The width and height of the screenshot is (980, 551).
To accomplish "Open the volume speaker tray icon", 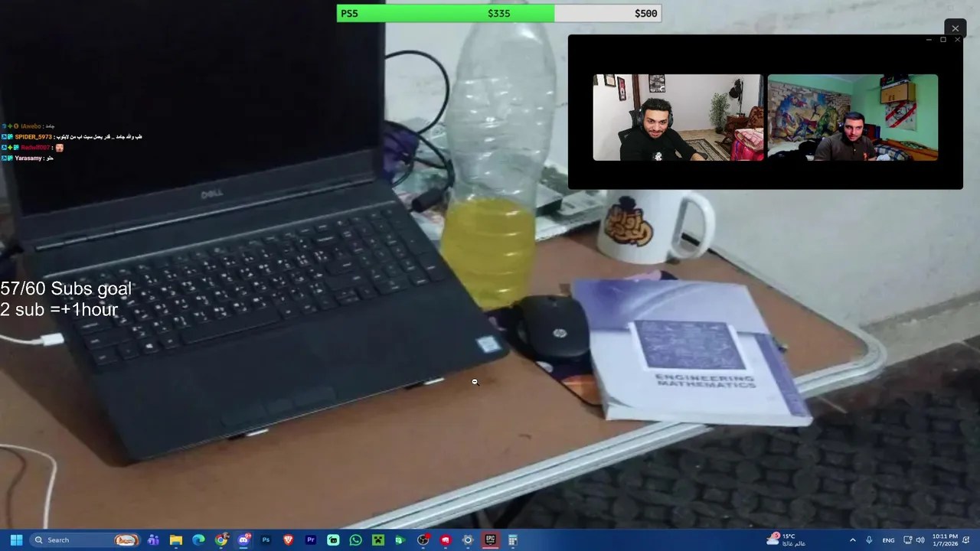I will pos(920,540).
